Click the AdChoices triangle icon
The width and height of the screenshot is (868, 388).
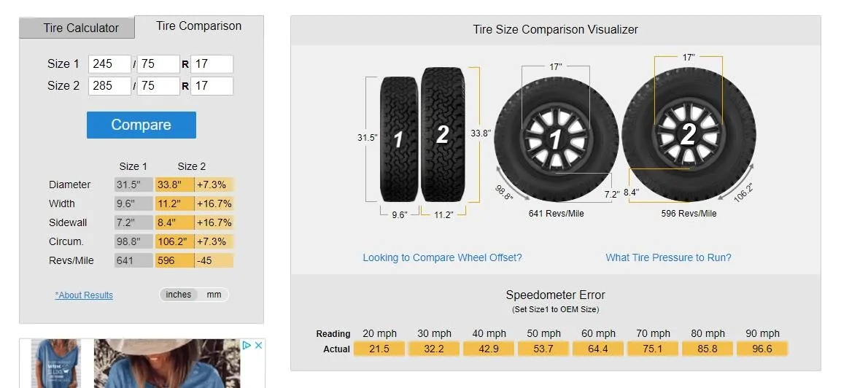coord(247,346)
